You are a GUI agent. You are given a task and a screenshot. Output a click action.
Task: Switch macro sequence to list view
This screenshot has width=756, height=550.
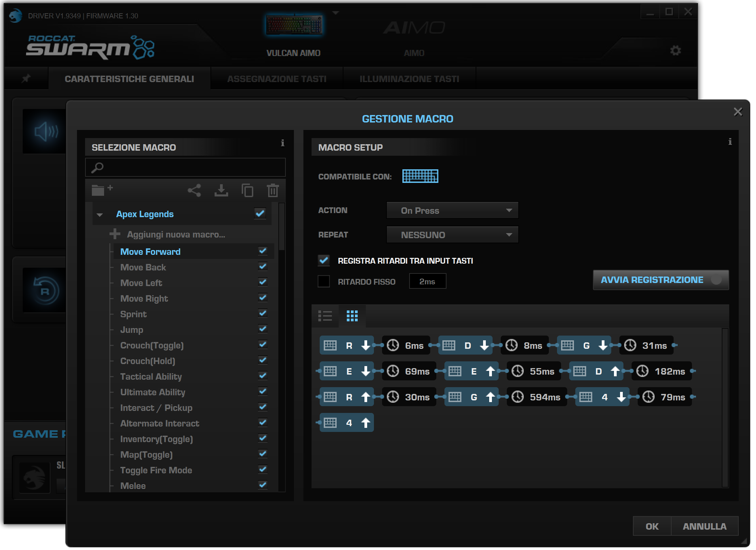point(325,316)
